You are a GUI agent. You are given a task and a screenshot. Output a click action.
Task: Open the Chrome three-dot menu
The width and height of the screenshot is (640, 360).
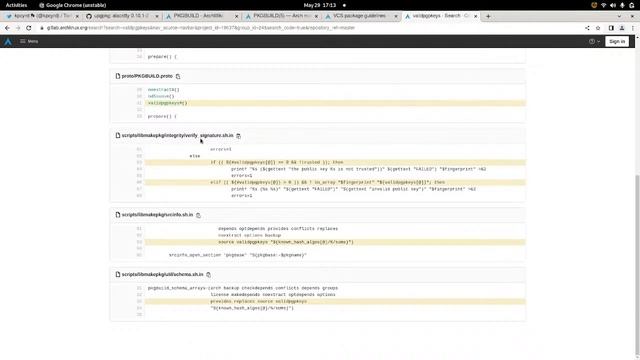pos(633,28)
